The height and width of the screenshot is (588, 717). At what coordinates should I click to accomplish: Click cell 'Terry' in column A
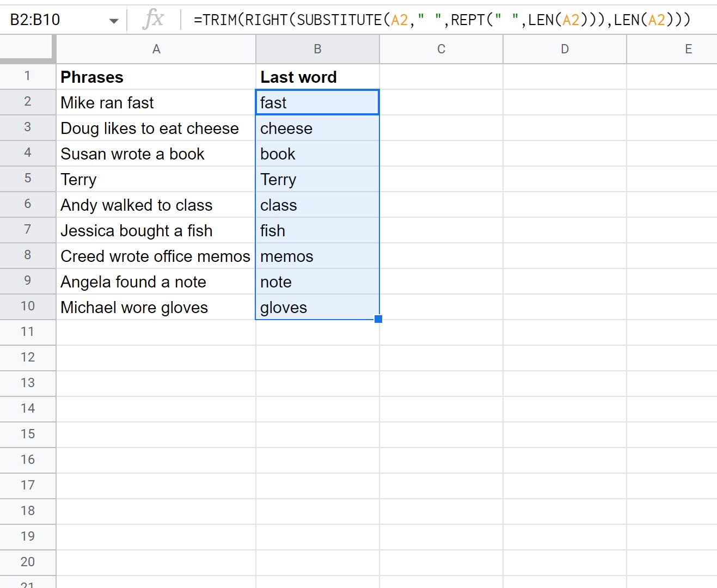[x=156, y=179]
